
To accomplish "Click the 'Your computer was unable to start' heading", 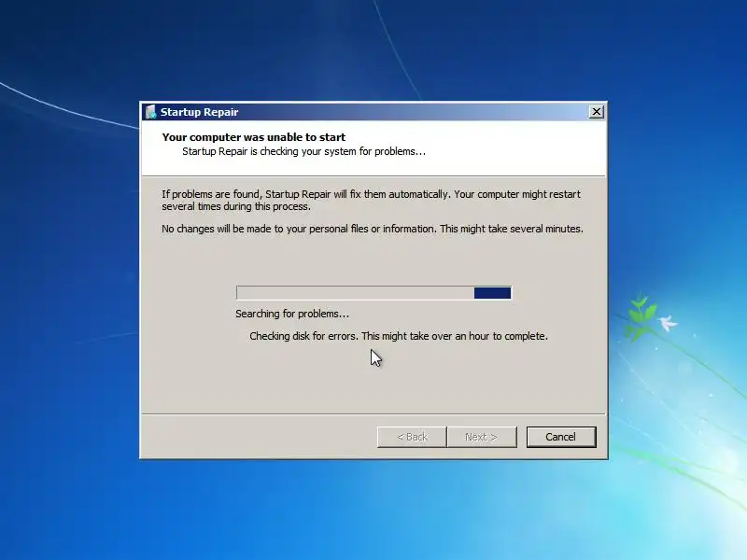I will 253,137.
